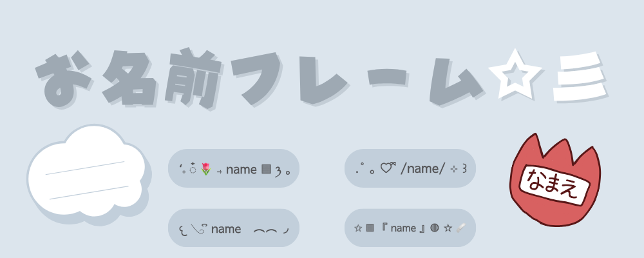644x258 pixels.
Task: Click the upper line in cloud frame
Action: point(85,168)
